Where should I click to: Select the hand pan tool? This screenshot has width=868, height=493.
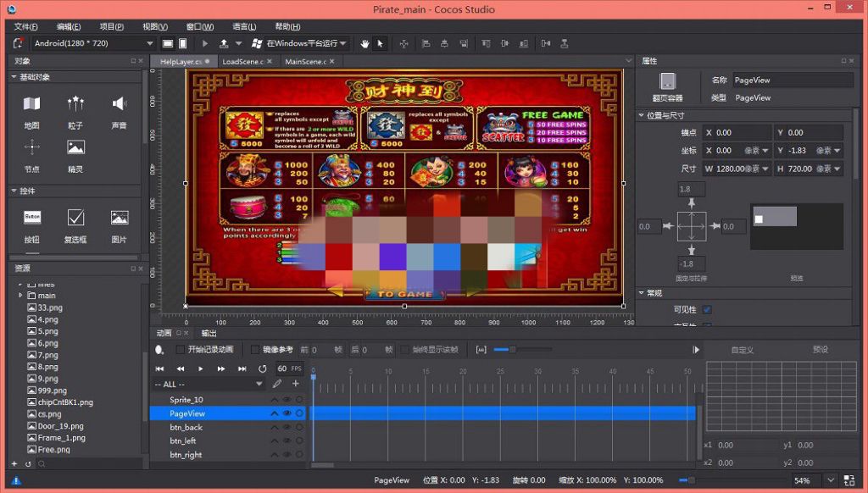tap(364, 43)
